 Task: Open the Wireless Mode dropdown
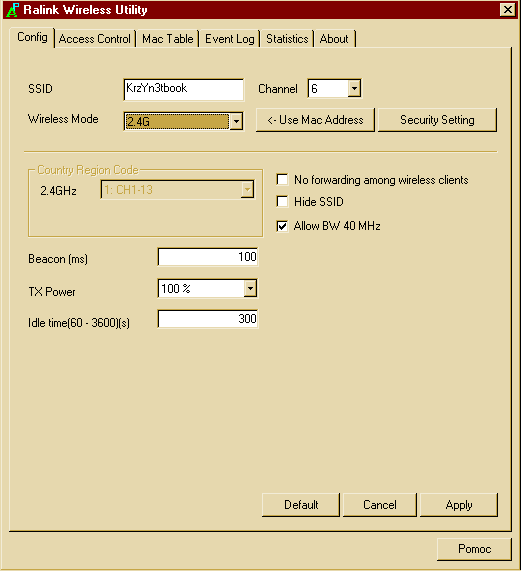(236, 121)
